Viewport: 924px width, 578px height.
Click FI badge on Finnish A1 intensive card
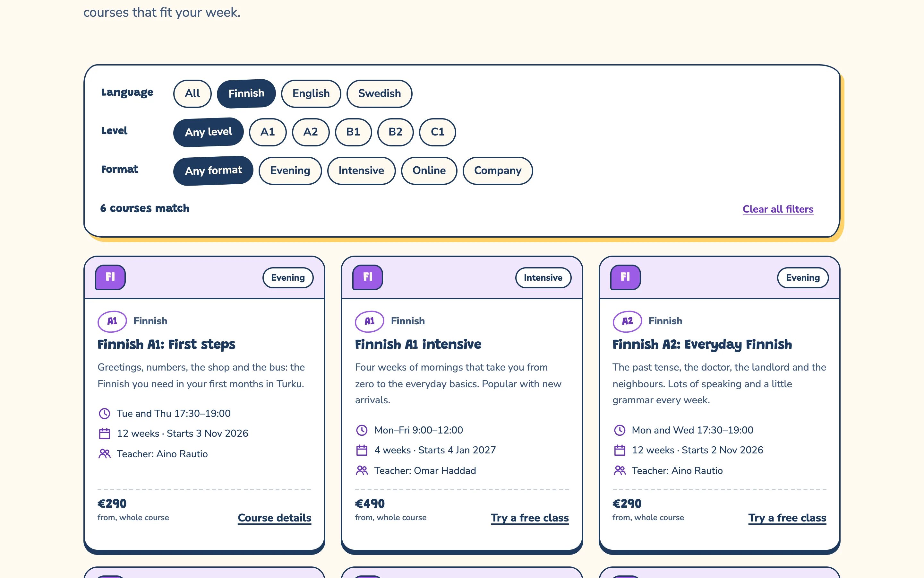[368, 277]
